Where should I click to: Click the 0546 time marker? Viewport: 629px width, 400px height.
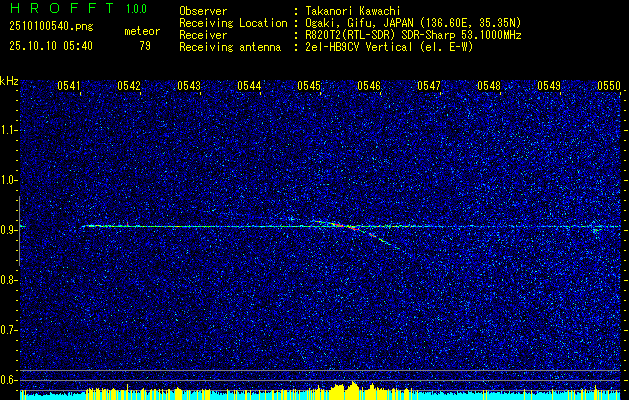click(369, 85)
